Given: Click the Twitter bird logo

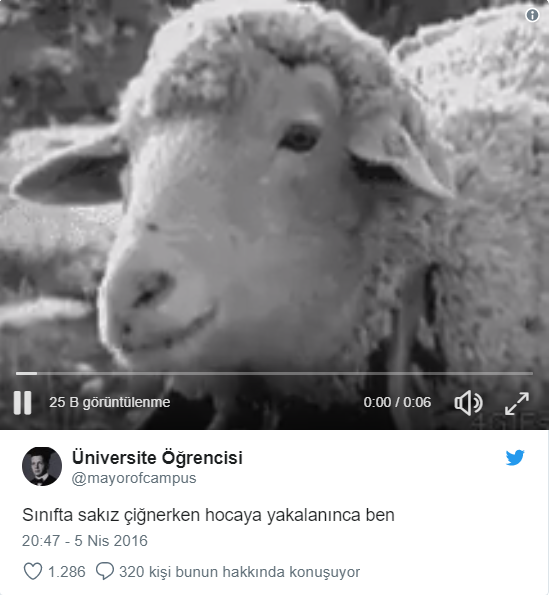Looking at the screenshot, I should [515, 458].
